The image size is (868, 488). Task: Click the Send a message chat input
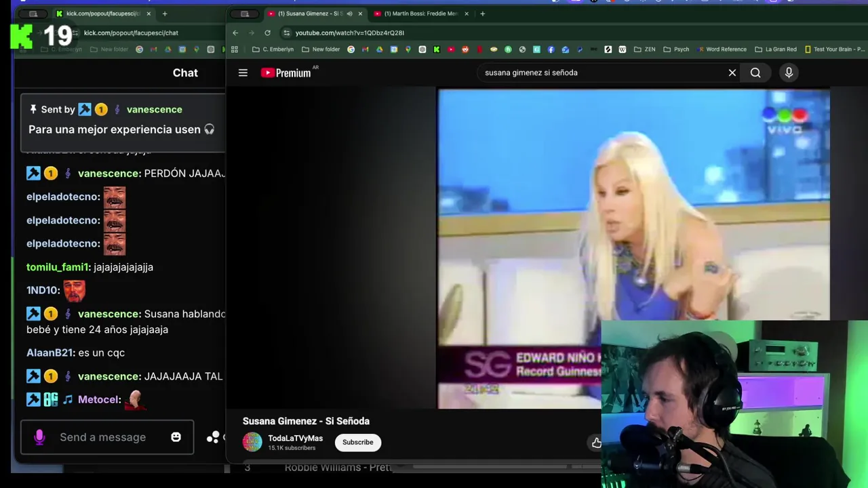coord(103,437)
